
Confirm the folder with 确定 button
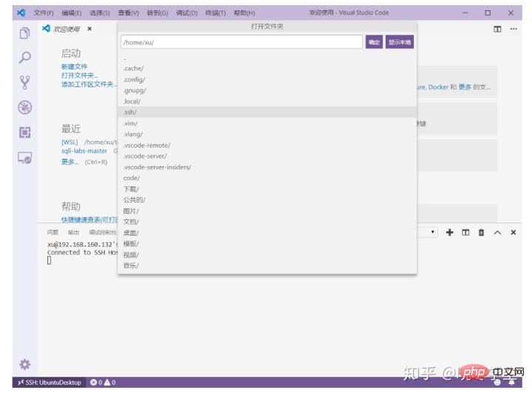point(374,42)
